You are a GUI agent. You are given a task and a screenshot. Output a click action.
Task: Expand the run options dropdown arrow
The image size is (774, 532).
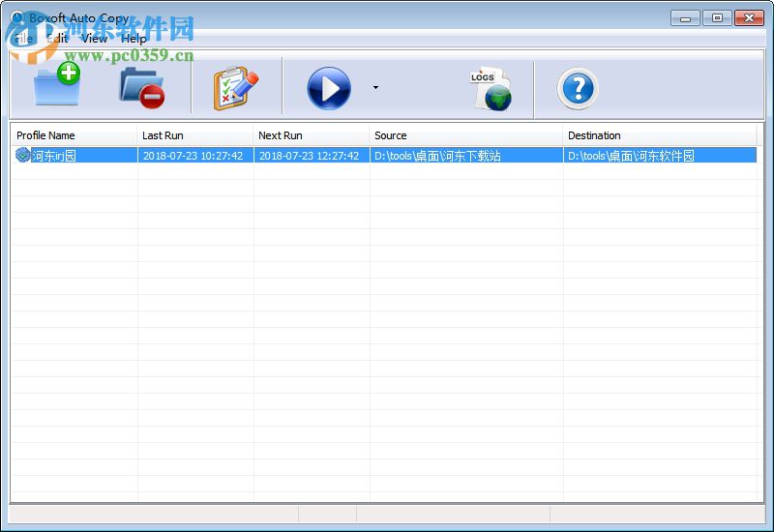pyautogui.click(x=375, y=88)
